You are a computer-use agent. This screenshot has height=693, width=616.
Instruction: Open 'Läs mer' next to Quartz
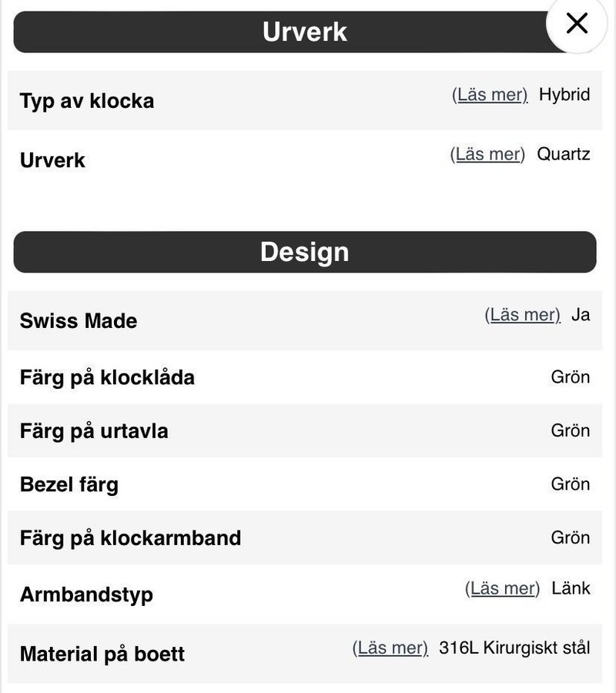click(x=487, y=154)
